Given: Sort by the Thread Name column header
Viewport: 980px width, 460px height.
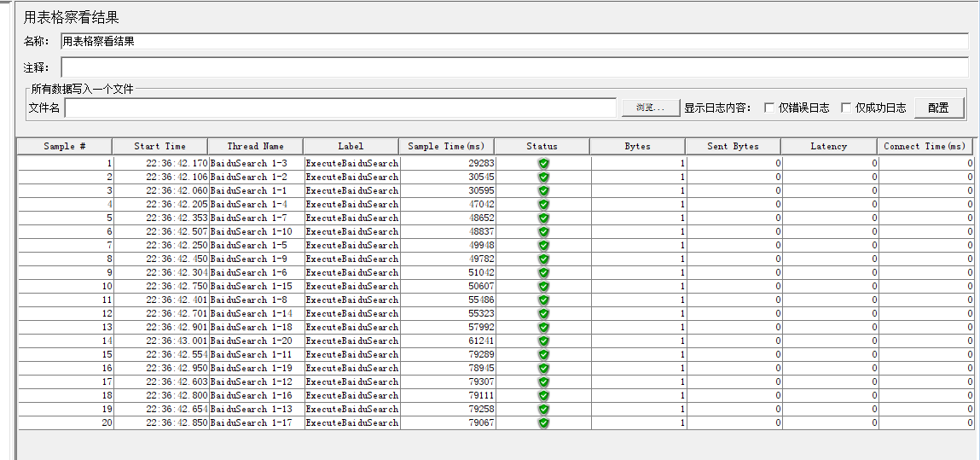Looking at the screenshot, I should point(256,146).
